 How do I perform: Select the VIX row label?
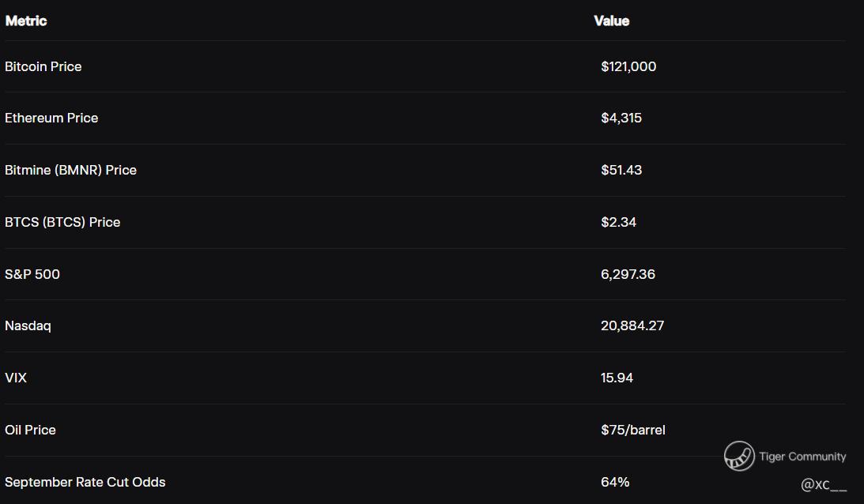pyautogui.click(x=16, y=378)
